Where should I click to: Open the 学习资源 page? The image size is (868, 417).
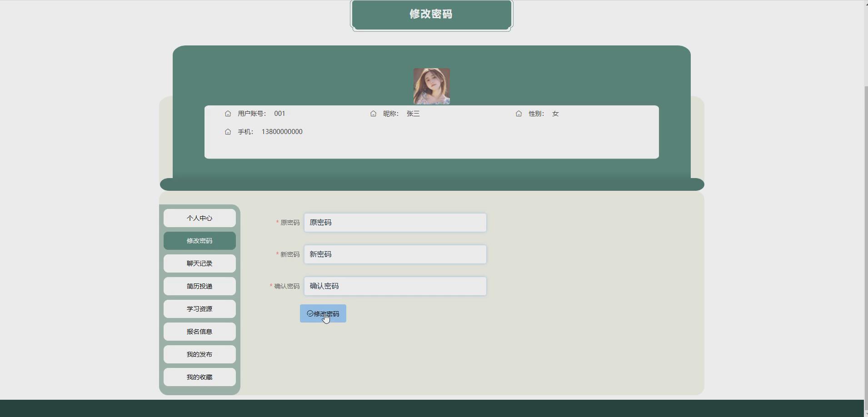pyautogui.click(x=200, y=308)
